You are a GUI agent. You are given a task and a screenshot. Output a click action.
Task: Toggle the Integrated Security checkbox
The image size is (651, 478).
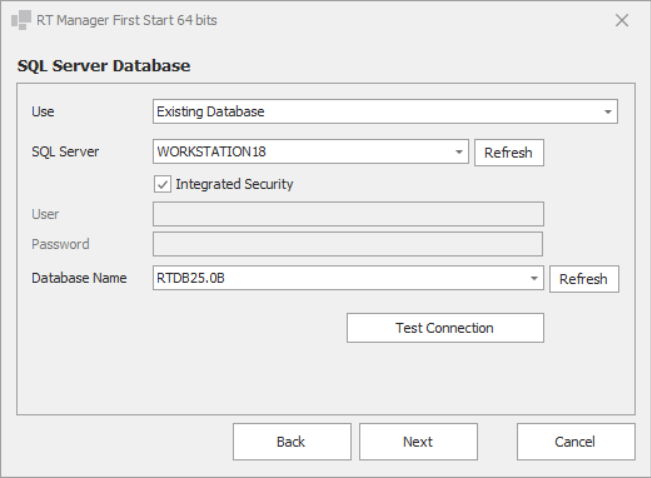click(x=162, y=184)
